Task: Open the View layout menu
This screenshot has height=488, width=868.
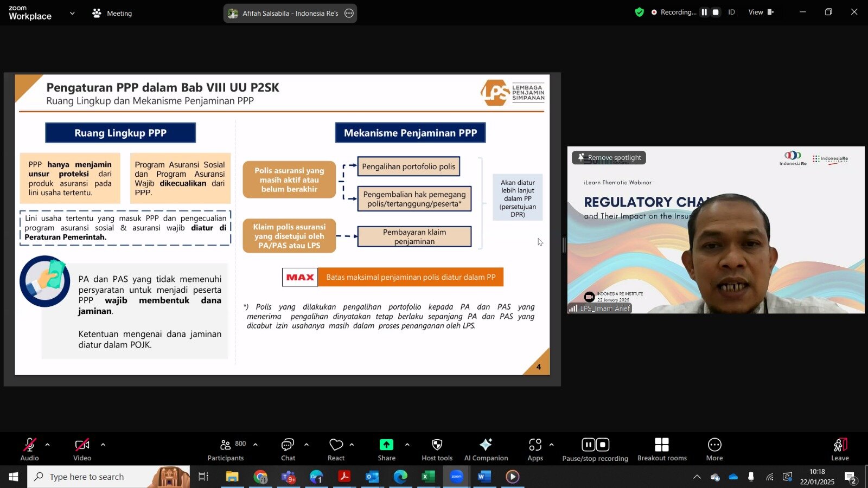Action: 761,12
